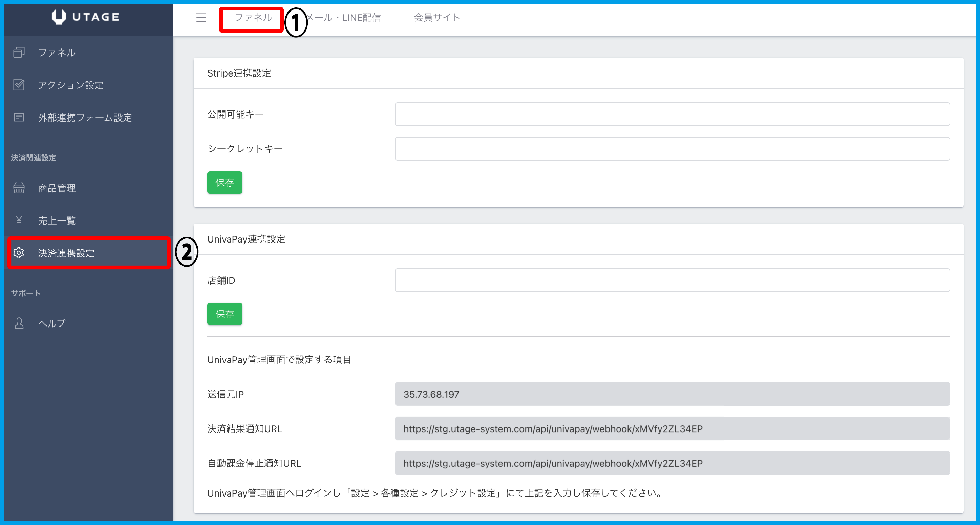Viewport: 980px width, 525px height.
Task: Click the アクション設定 checkmark icon
Action: click(19, 85)
